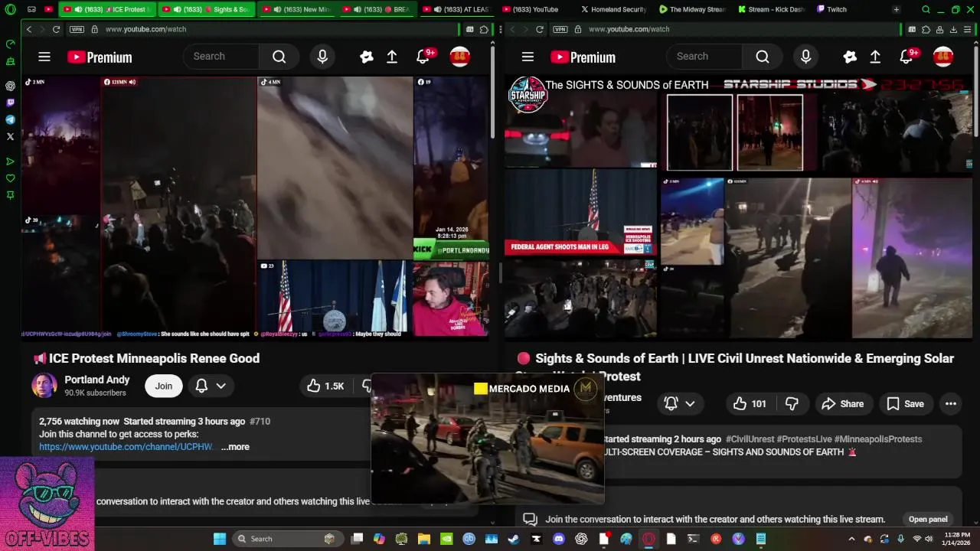Switch to ICE Protest browser tab
Image resolution: width=980 pixels, height=551 pixels.
[x=107, y=10]
